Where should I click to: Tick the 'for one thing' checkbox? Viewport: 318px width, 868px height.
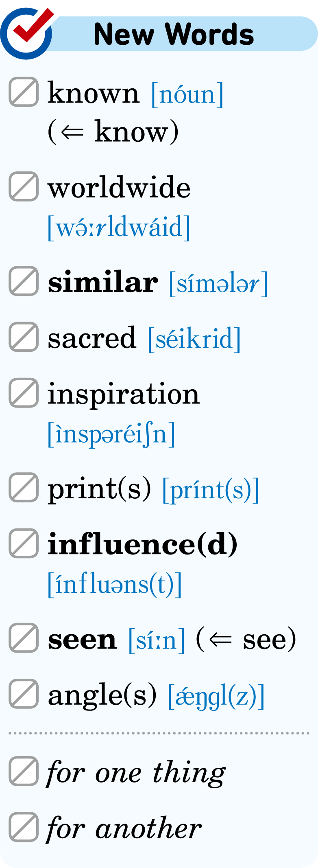24,771
